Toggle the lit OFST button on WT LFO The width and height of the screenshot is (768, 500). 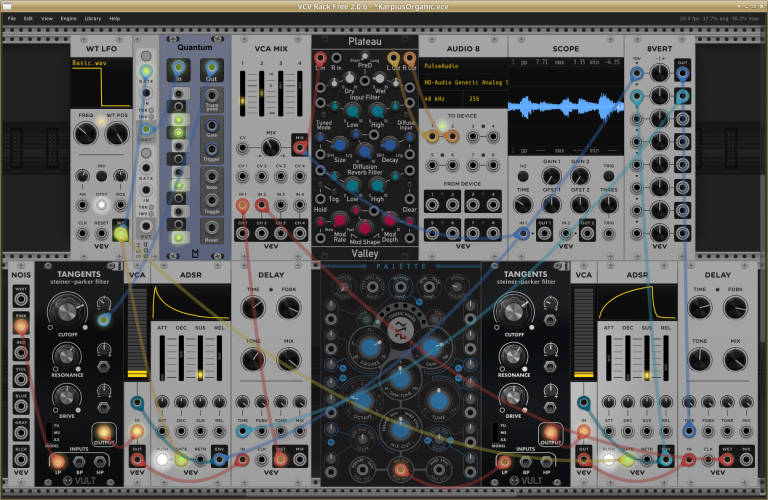[x=101, y=205]
